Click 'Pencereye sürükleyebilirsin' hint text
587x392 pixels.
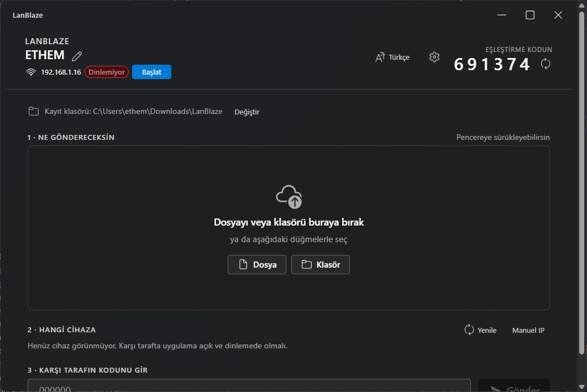[x=503, y=138]
